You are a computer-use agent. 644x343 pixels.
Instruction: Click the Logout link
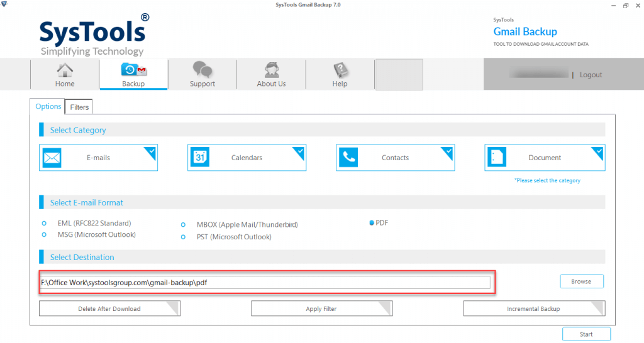(x=591, y=75)
